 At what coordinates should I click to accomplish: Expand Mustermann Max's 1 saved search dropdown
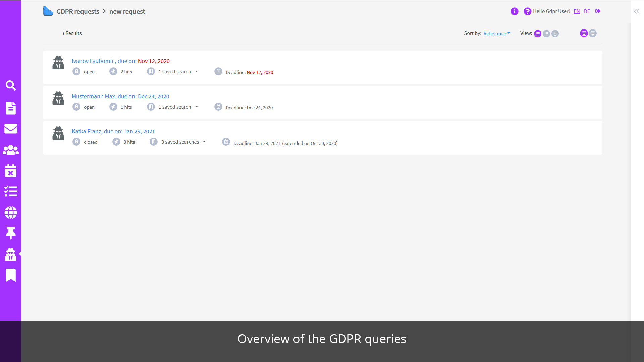click(197, 107)
